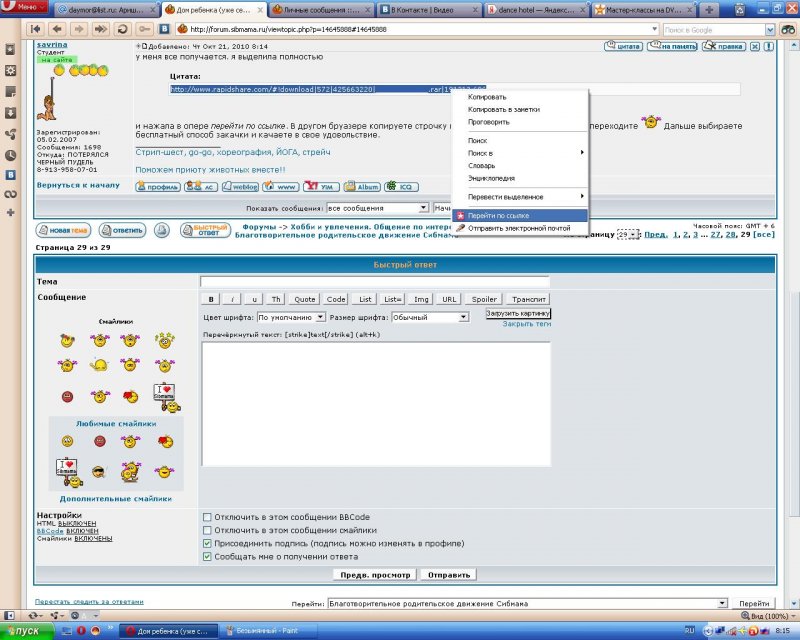
Task: Expand the 'Перевести выделенное' submenu
Action: [x=520, y=197]
